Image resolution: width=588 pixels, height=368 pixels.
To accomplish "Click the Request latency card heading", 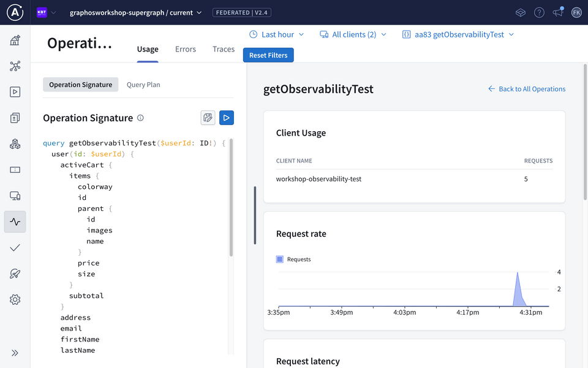I will (x=308, y=361).
